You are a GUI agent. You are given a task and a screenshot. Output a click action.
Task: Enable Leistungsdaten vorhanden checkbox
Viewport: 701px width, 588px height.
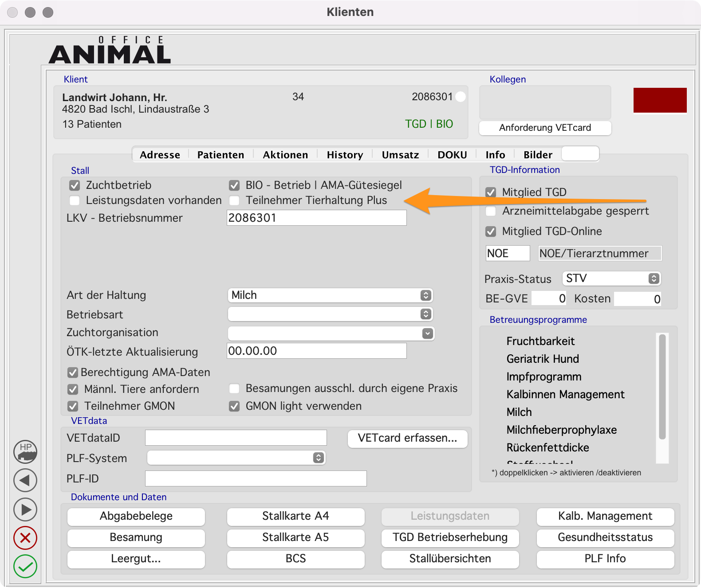(x=75, y=200)
